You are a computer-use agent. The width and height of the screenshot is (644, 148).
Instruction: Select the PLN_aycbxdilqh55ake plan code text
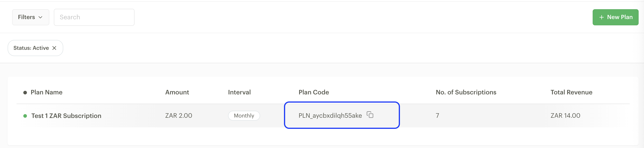tap(330, 116)
